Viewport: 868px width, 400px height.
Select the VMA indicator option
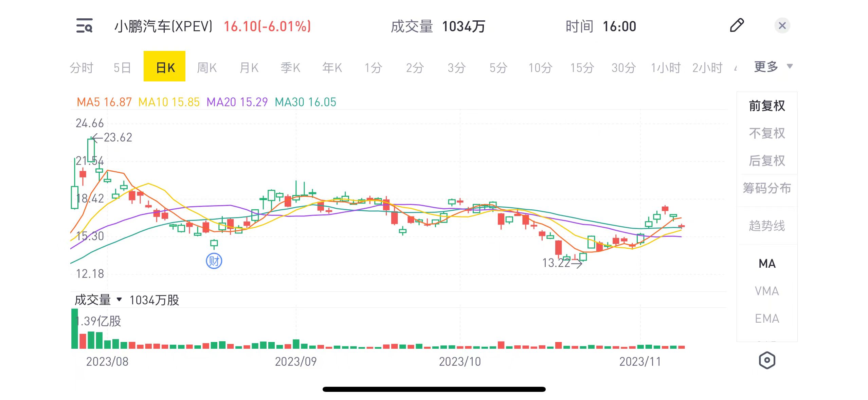[767, 291]
